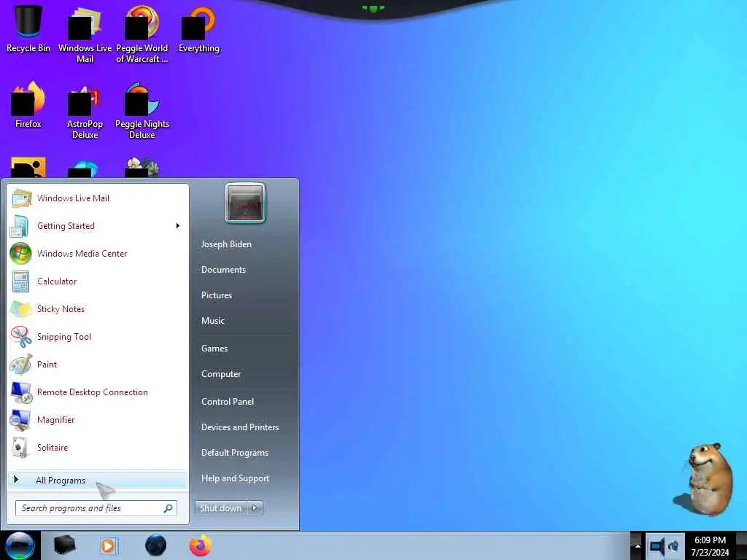This screenshot has width=747, height=560.
Task: Expand shut down options arrow
Action: point(255,508)
